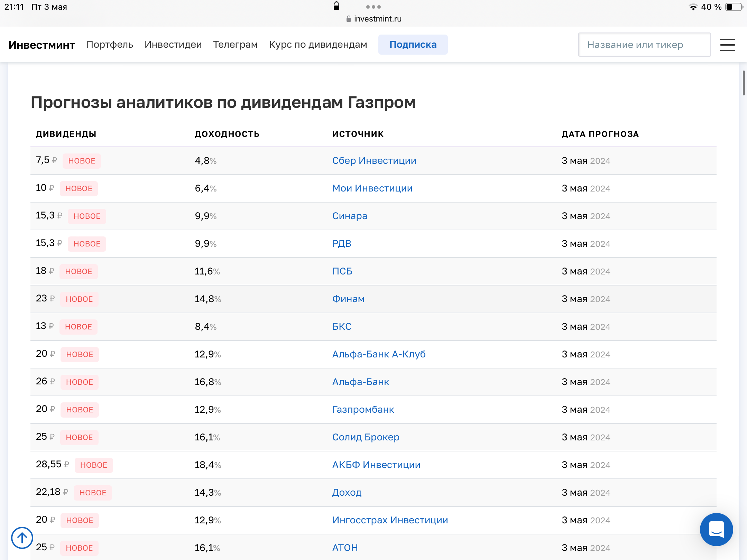Click the ДАТА ПРОГНОЗА column header
Screen dimensions: 747x560
600,134
